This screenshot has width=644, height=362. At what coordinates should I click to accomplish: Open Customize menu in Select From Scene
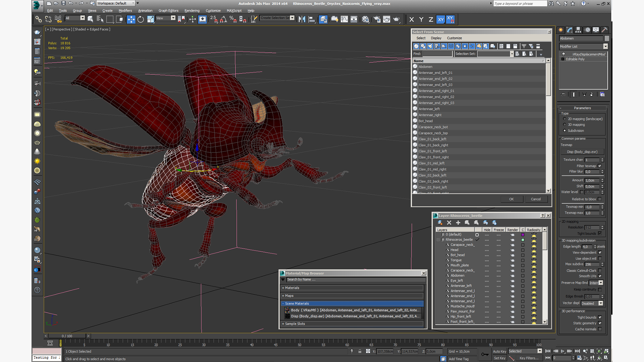tap(454, 38)
